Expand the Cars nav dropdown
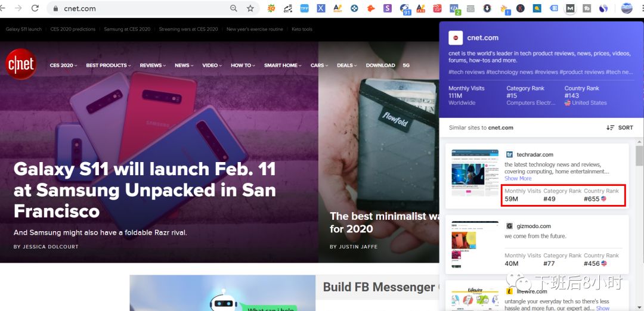 point(319,65)
